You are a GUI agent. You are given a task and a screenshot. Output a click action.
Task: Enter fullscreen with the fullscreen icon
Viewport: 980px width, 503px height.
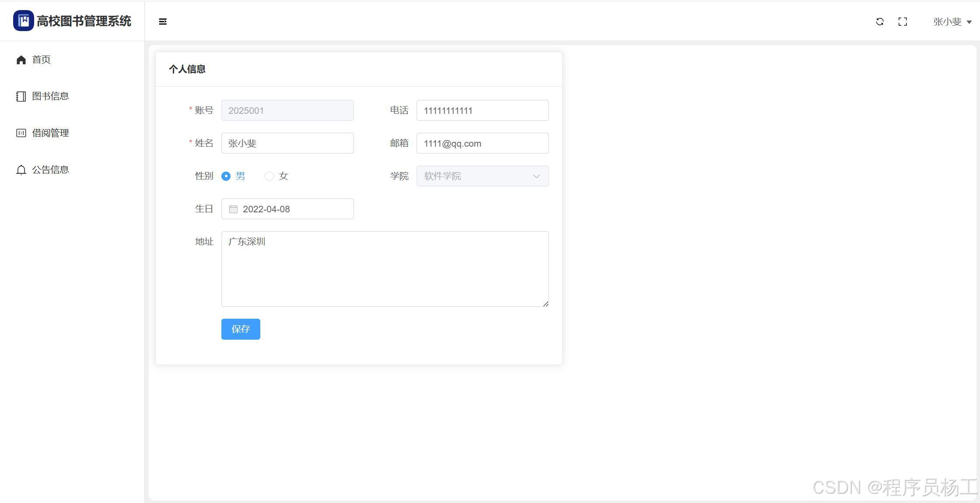tap(903, 21)
